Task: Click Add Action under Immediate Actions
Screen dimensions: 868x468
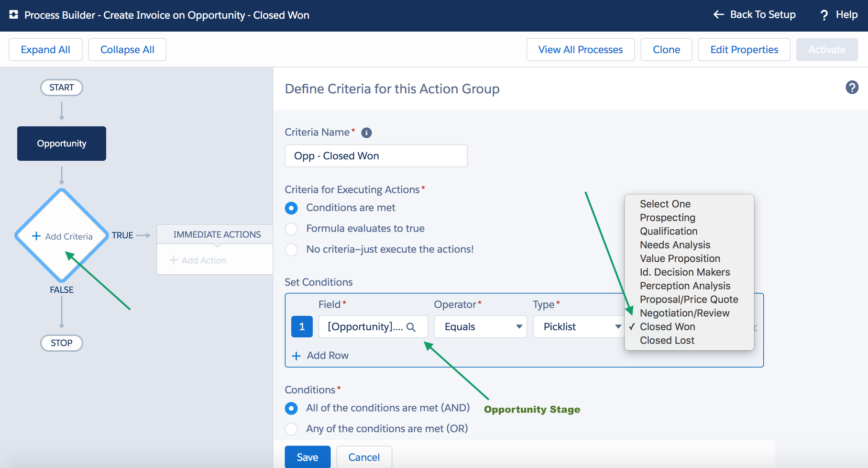Action: tap(198, 260)
